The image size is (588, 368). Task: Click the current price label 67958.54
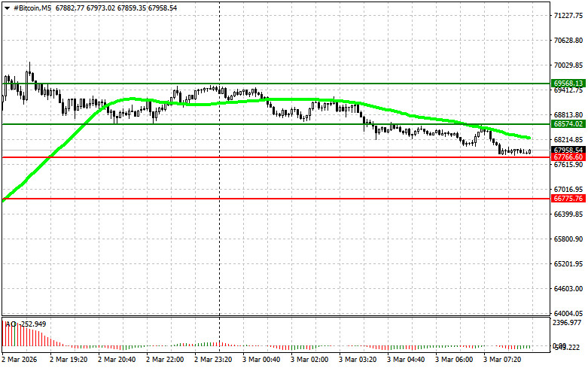(568, 150)
